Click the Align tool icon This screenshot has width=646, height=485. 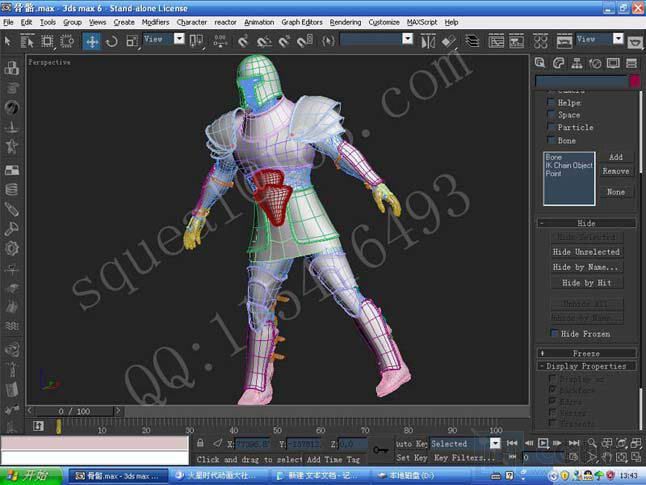click(449, 42)
